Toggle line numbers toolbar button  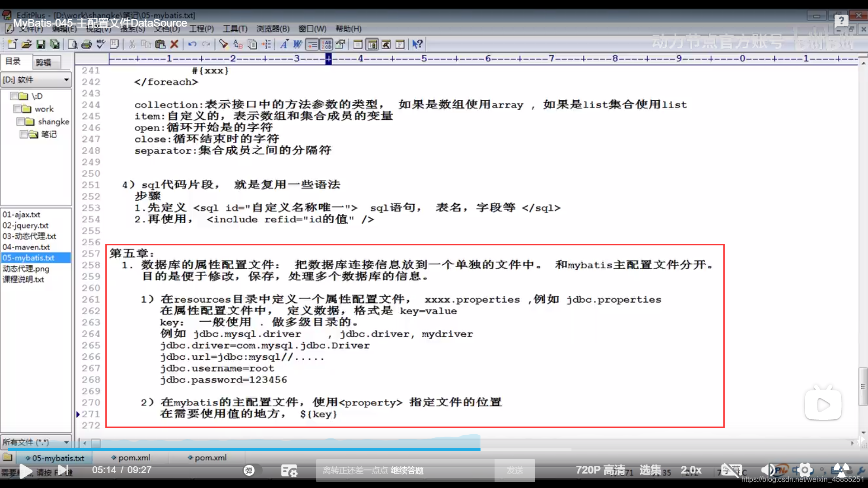(326, 44)
